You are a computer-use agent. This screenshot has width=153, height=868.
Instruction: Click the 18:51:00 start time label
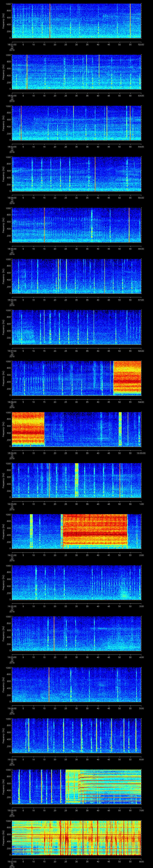click(12, 44)
